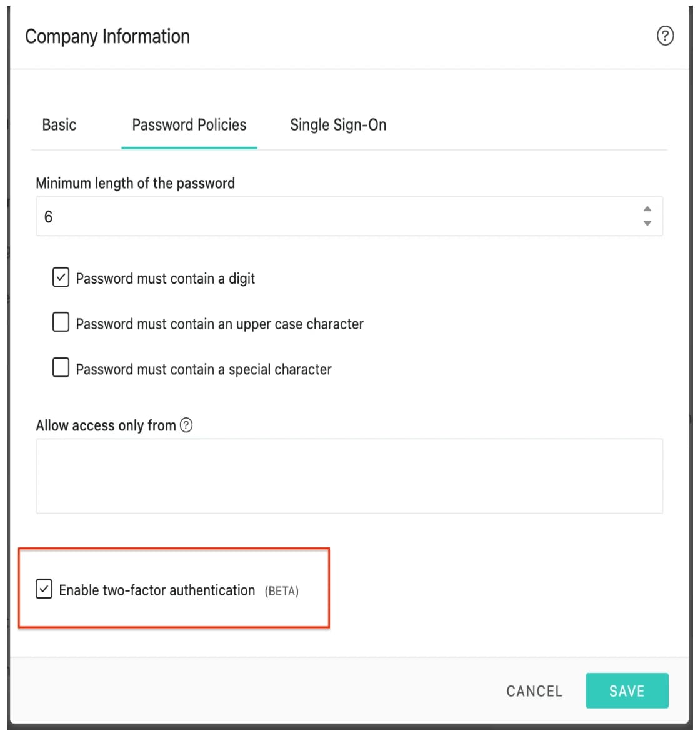Open the Single Sign-On tab
Viewport: 700px width, 736px height.
click(338, 125)
